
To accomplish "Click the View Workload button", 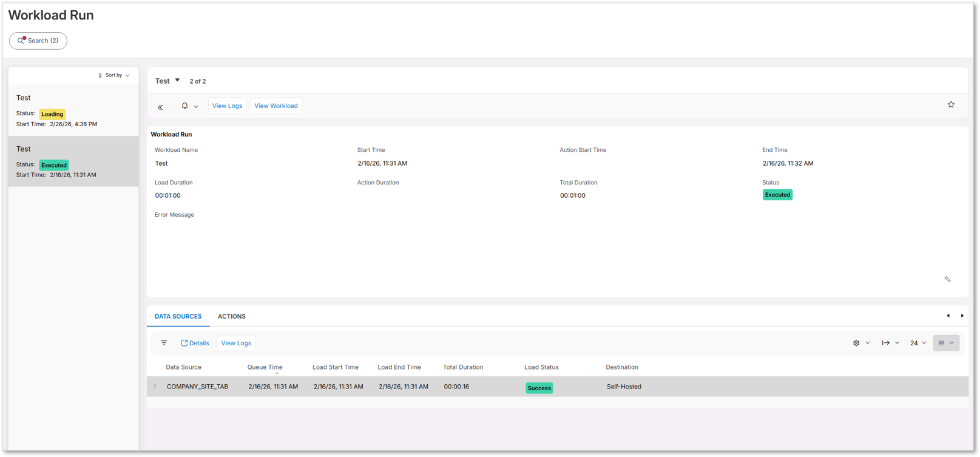I will click(276, 106).
